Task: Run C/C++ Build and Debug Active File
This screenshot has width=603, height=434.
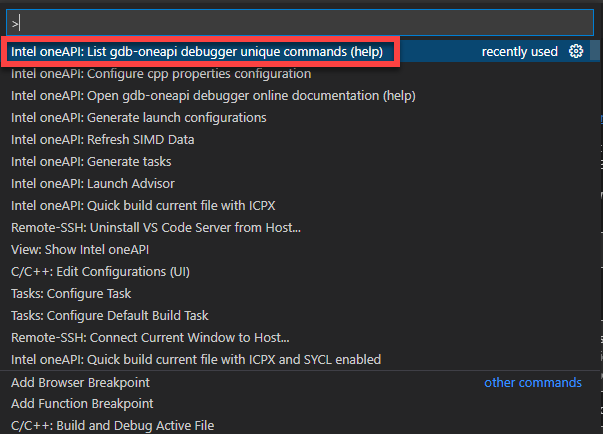Action: (x=113, y=426)
